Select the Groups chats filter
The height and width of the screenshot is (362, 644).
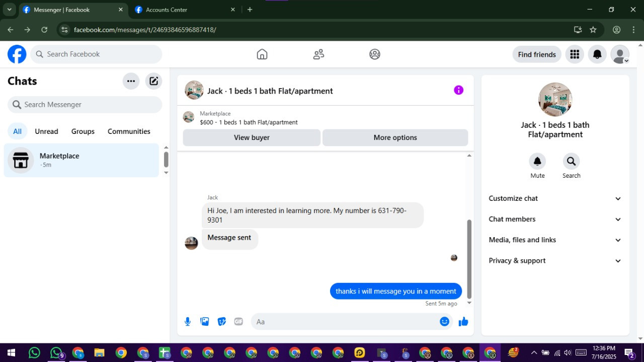[x=83, y=131]
